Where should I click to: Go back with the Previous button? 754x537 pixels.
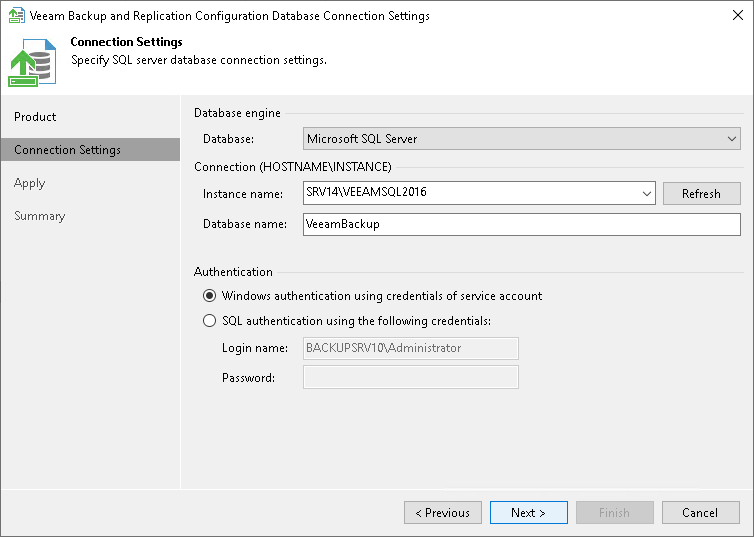(x=443, y=512)
